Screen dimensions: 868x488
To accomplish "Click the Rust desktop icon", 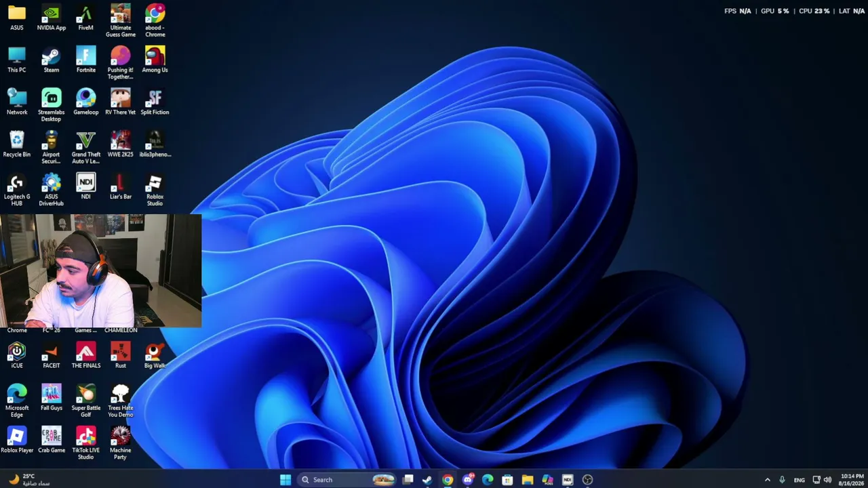I will point(121,356).
